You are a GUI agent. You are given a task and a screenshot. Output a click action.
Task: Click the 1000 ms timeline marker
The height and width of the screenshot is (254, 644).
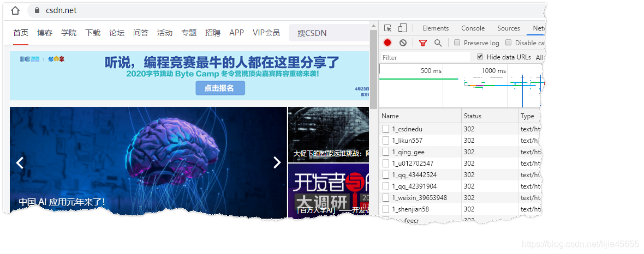pos(494,70)
